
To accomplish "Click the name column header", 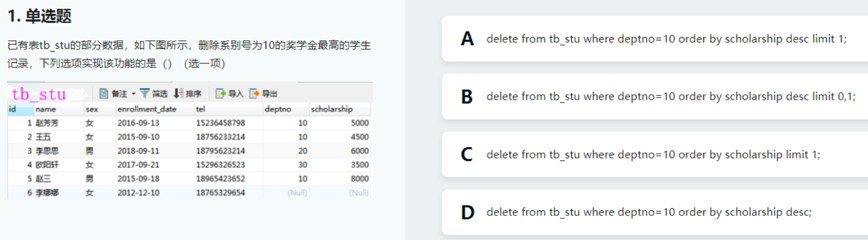I will pyautogui.click(x=46, y=109).
